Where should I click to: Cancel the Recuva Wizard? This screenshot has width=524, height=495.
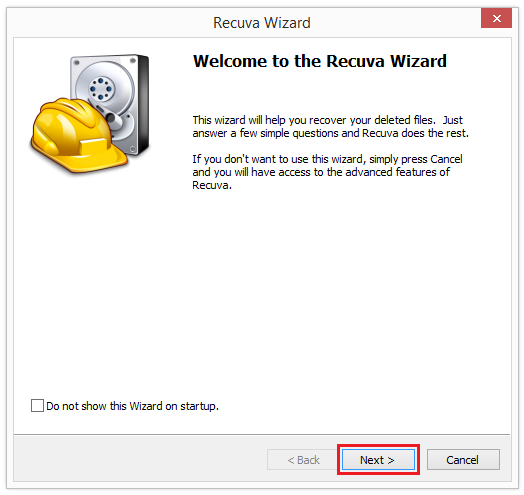[463, 460]
